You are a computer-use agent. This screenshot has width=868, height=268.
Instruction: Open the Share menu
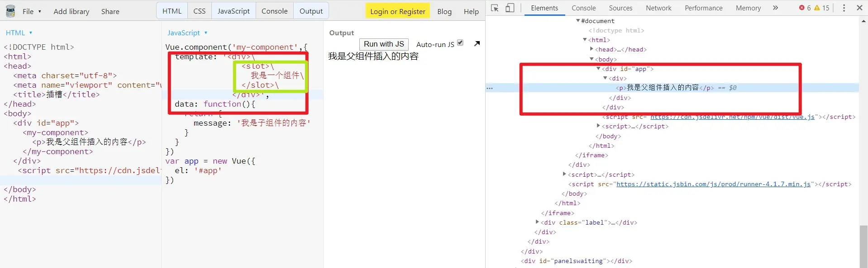110,11
